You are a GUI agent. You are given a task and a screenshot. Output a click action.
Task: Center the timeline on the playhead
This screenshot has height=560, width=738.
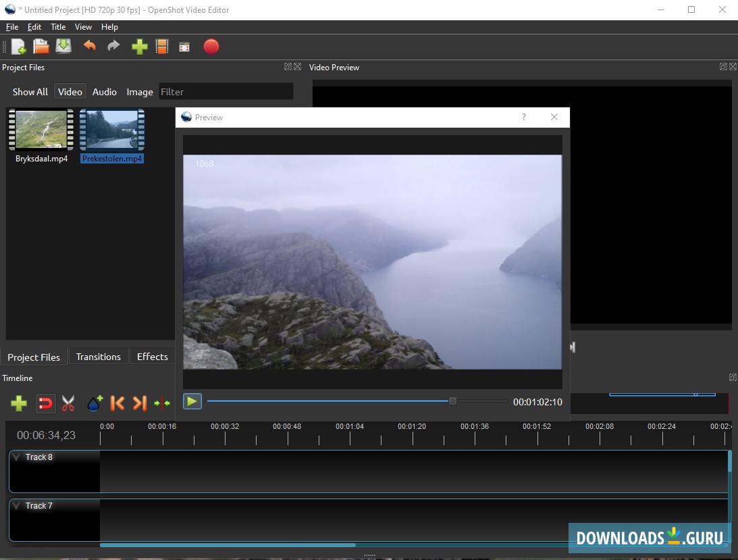click(x=162, y=403)
